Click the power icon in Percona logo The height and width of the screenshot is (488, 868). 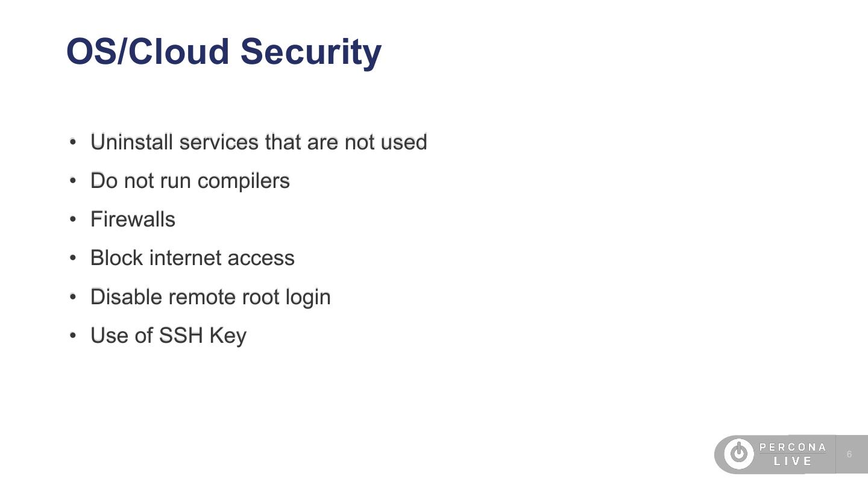pyautogui.click(x=738, y=454)
